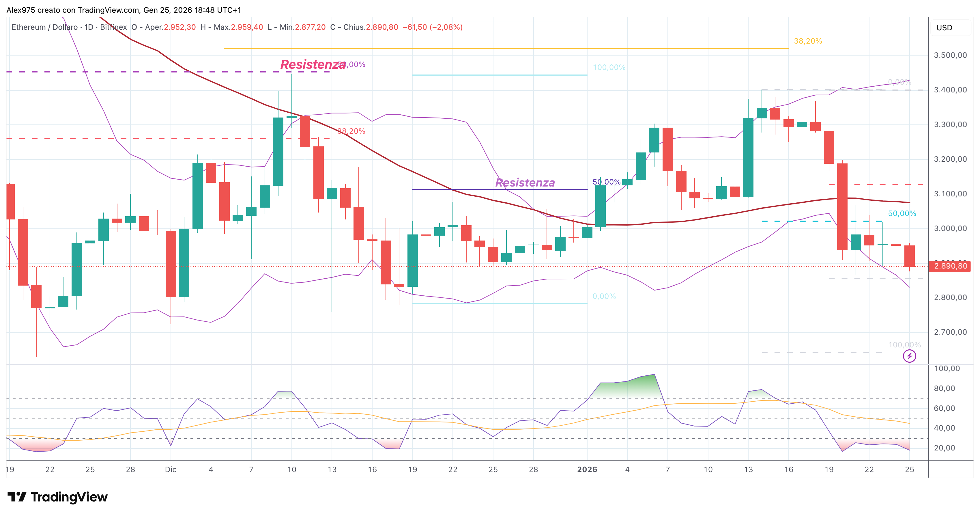Click the 2026 date on the time axis
Screen dimensions: 980x516
click(x=587, y=470)
